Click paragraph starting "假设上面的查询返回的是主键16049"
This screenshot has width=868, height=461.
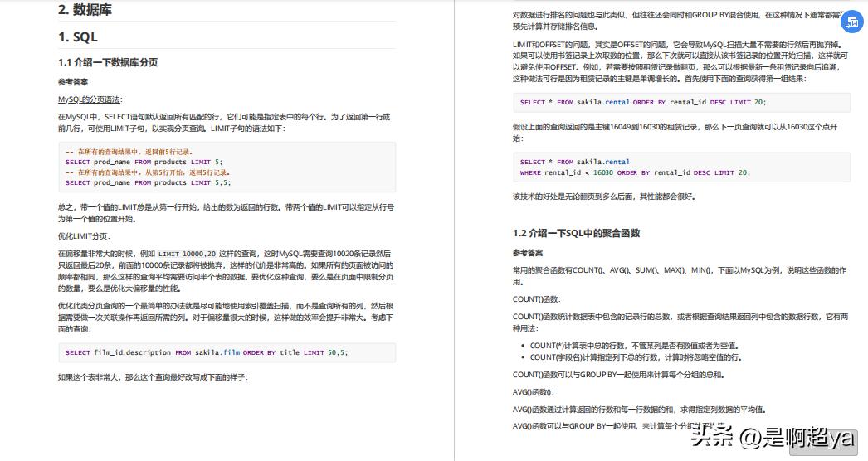click(x=675, y=133)
